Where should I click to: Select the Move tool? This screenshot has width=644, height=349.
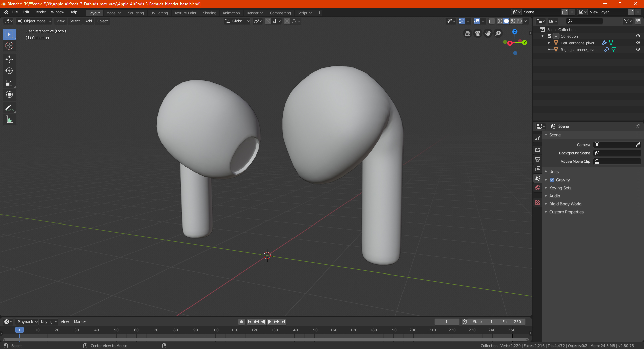click(9, 59)
